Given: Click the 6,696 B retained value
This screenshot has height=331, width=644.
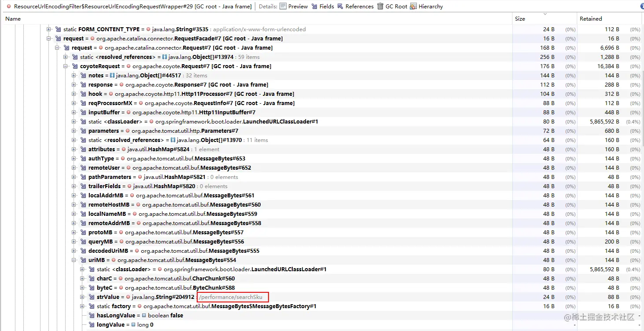Looking at the screenshot, I should click(610, 48).
